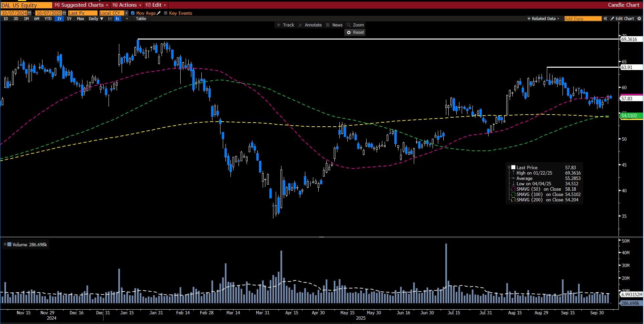Click the SMAVG (50) magenta color swatch
Screen dimensions: 644x324
click(513, 189)
